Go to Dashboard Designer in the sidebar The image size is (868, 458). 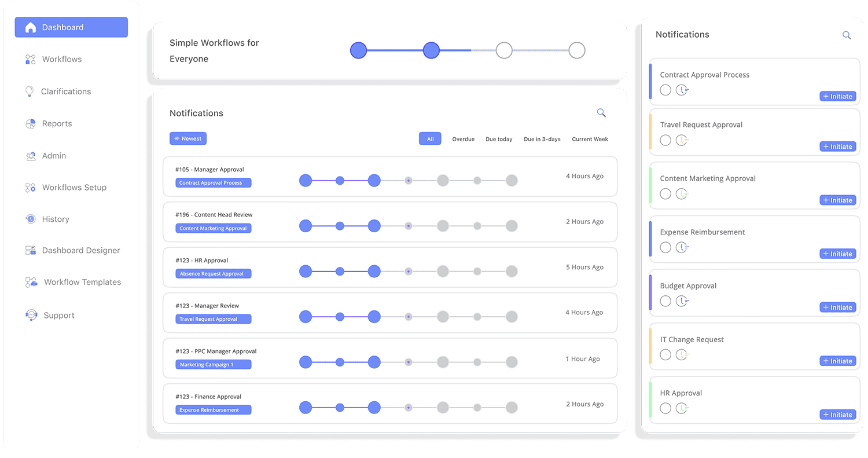point(73,250)
